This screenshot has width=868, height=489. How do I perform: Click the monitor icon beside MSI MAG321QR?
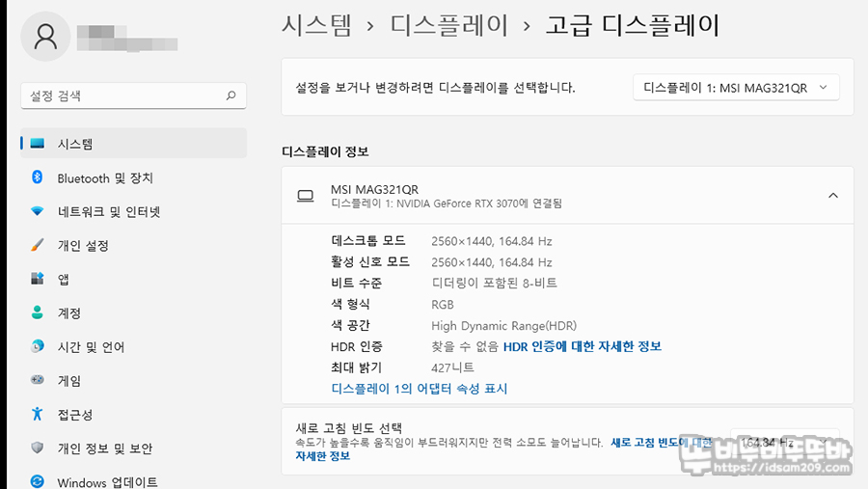pyautogui.click(x=305, y=196)
